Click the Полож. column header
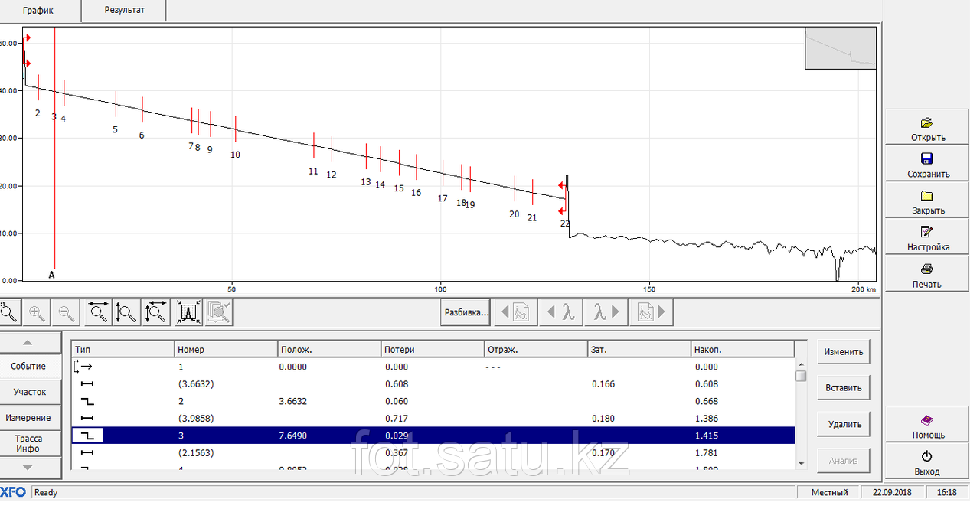 pyautogui.click(x=330, y=350)
